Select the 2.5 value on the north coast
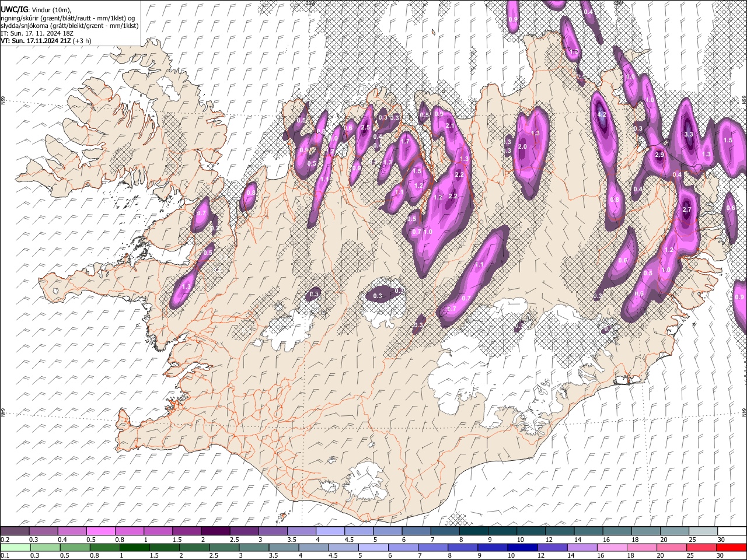747x560 pixels. (365, 127)
